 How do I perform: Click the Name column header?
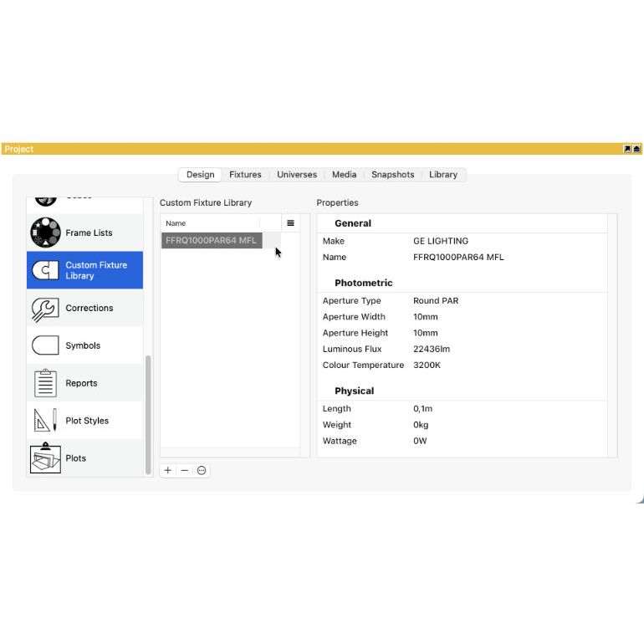tap(209, 223)
